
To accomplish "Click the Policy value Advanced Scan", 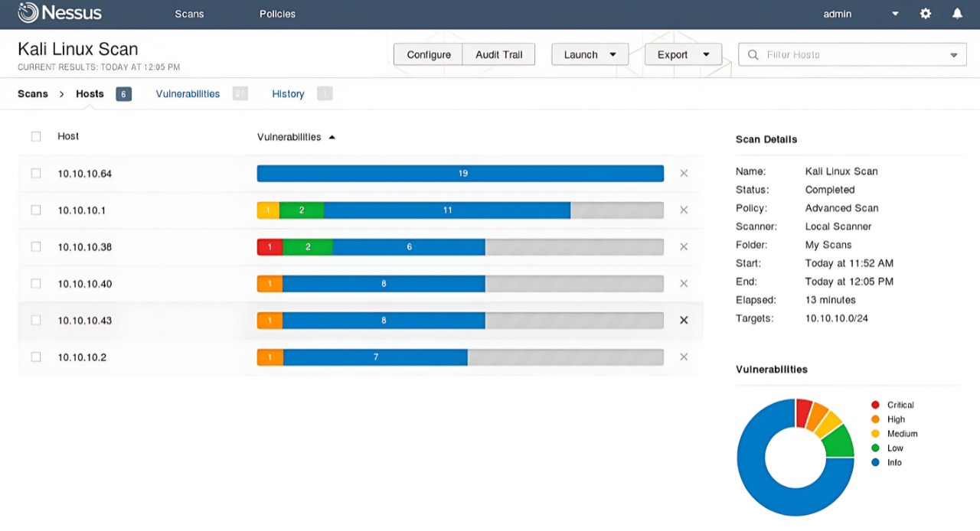I will point(842,208).
